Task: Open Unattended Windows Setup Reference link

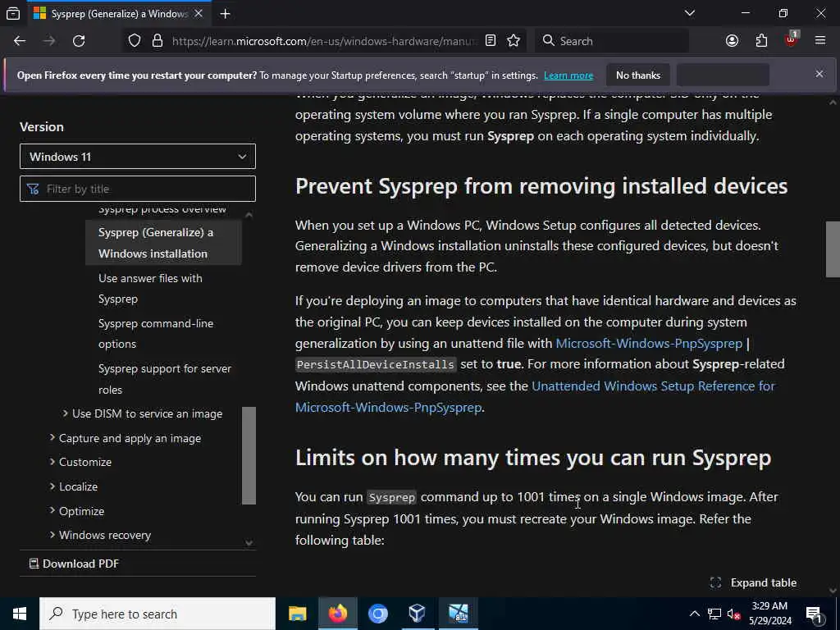Action: [x=535, y=396]
